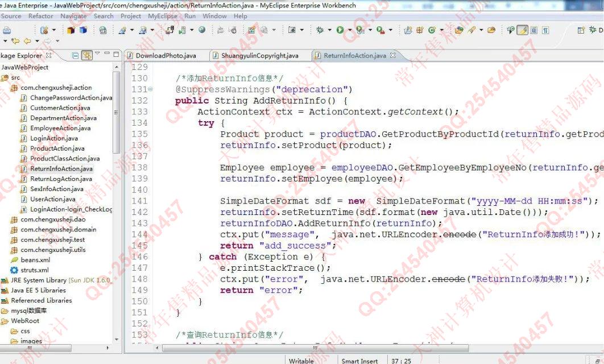
Task: Open the run server dropdown arrow
Action: coord(192,30)
